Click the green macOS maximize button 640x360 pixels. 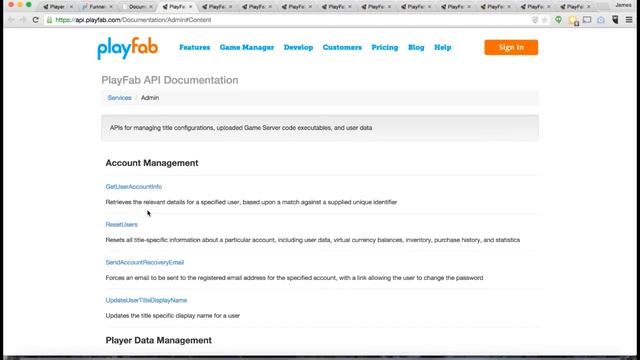(x=29, y=4)
